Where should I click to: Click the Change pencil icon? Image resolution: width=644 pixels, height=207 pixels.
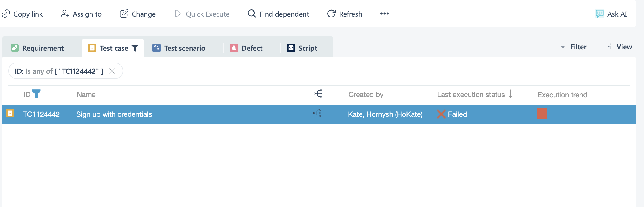tap(124, 14)
